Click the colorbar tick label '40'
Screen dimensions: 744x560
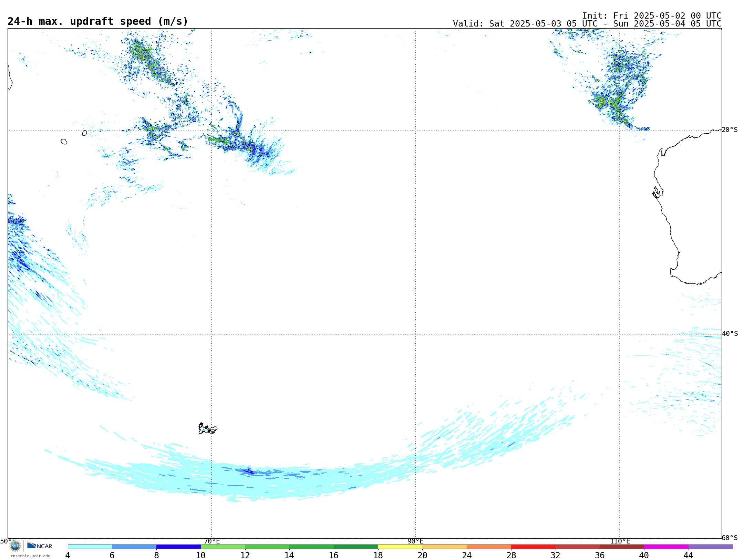(x=644, y=556)
